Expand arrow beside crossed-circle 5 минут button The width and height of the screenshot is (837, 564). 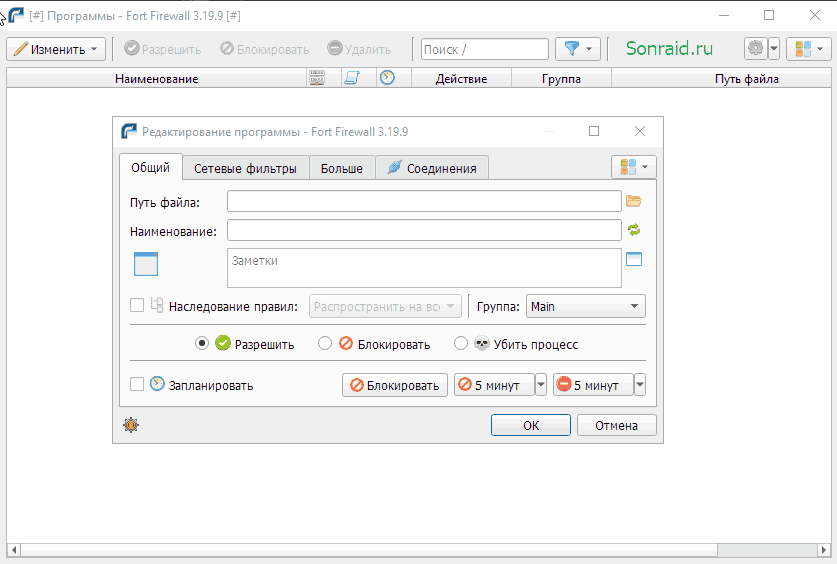541,385
